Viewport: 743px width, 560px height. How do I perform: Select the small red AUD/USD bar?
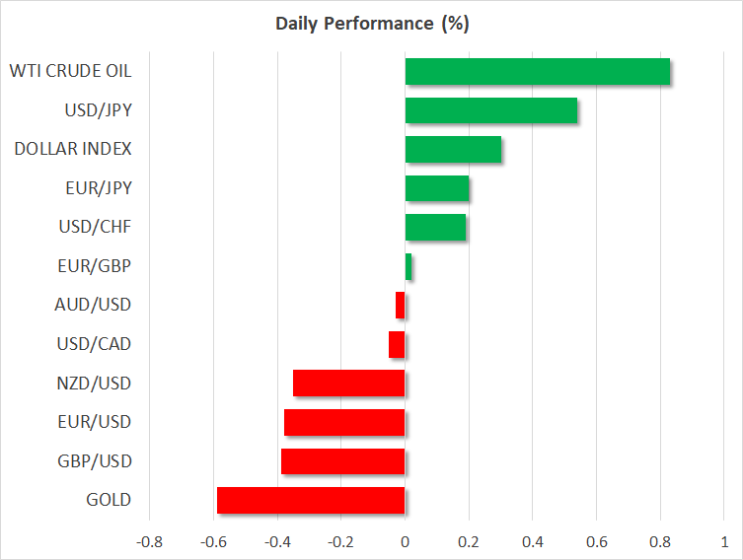[401, 306]
